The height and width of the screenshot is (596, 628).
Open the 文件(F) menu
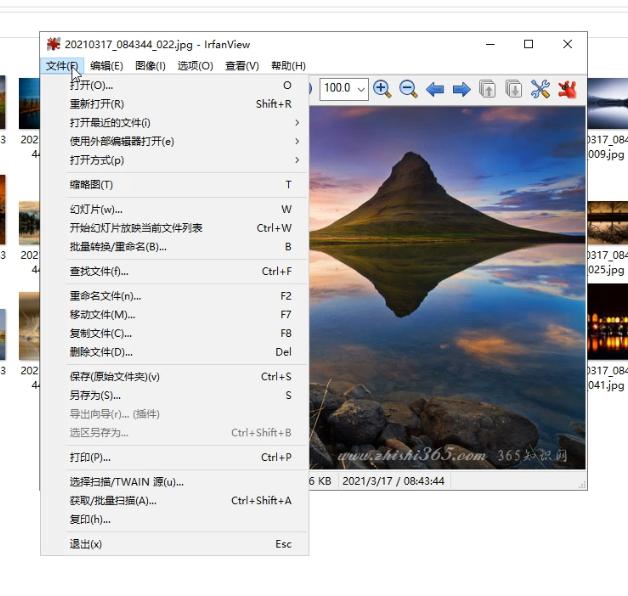pyautogui.click(x=62, y=66)
